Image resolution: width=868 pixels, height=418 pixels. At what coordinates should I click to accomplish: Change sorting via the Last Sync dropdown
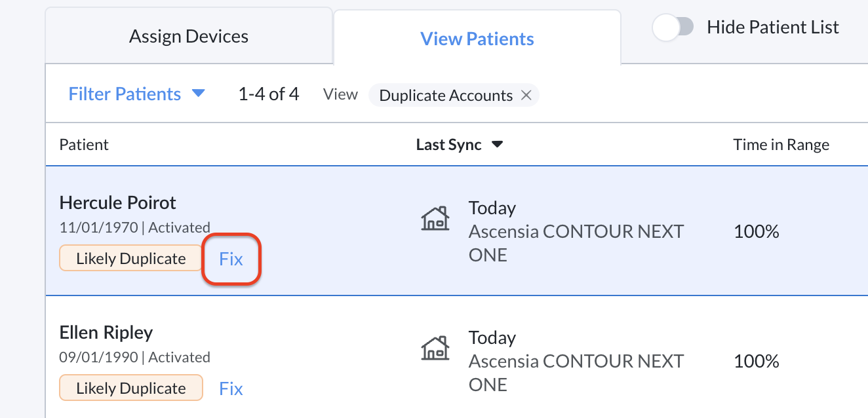tap(459, 144)
